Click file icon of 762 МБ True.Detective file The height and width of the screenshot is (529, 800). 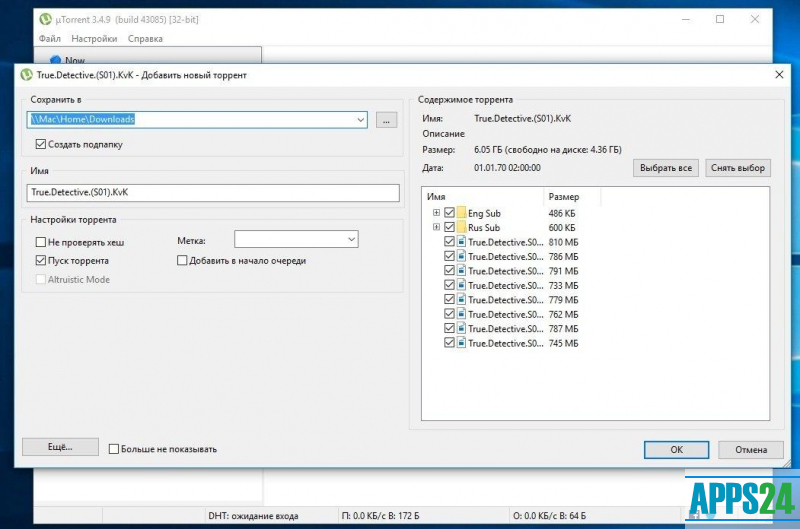pyautogui.click(x=461, y=314)
